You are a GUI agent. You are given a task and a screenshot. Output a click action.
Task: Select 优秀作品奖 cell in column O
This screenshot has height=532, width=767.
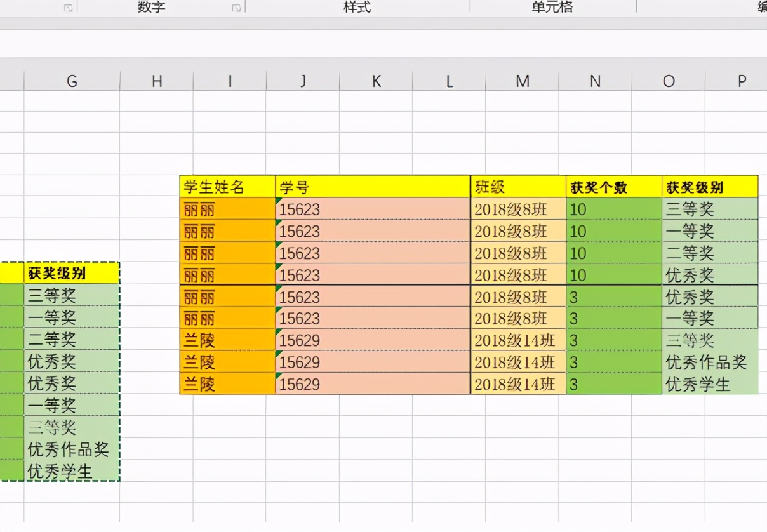pos(710,362)
